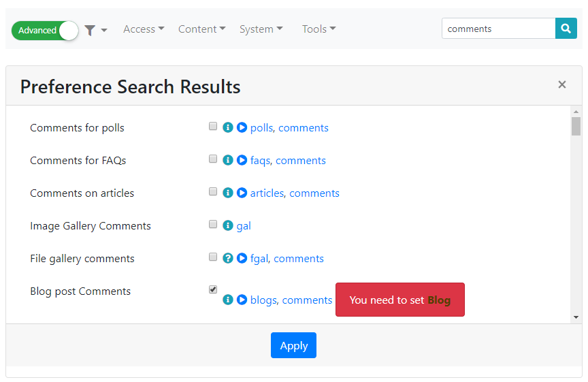Enable the Comments for polls checkbox
This screenshot has width=588, height=382.
tap(213, 126)
